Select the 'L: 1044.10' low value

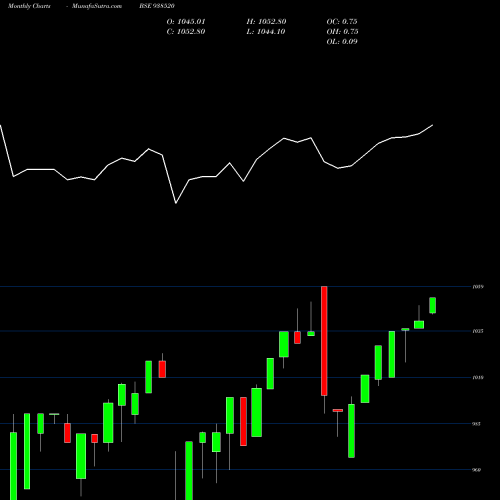click(x=266, y=32)
